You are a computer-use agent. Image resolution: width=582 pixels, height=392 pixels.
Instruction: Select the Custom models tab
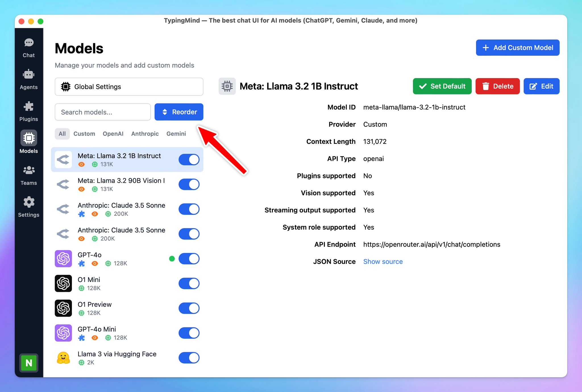[84, 133]
